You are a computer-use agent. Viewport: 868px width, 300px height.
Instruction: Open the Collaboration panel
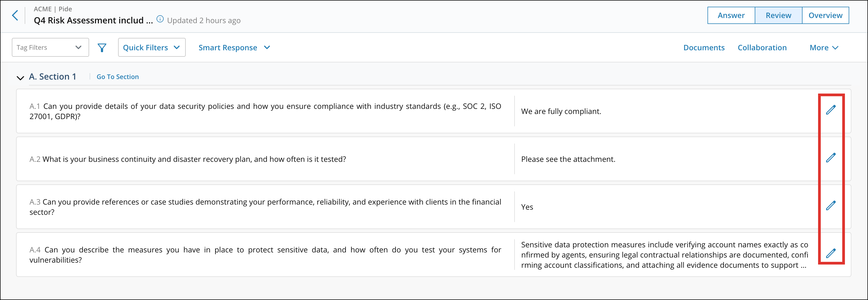tap(762, 48)
